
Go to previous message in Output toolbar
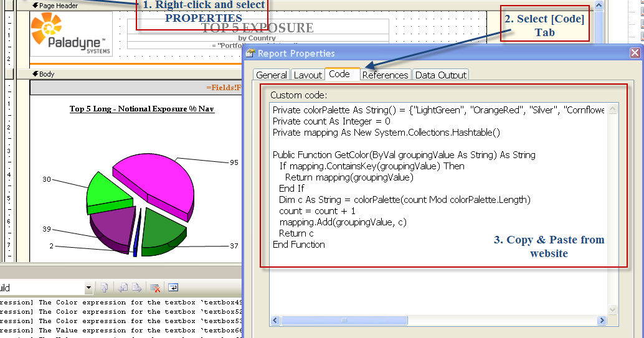123,288
